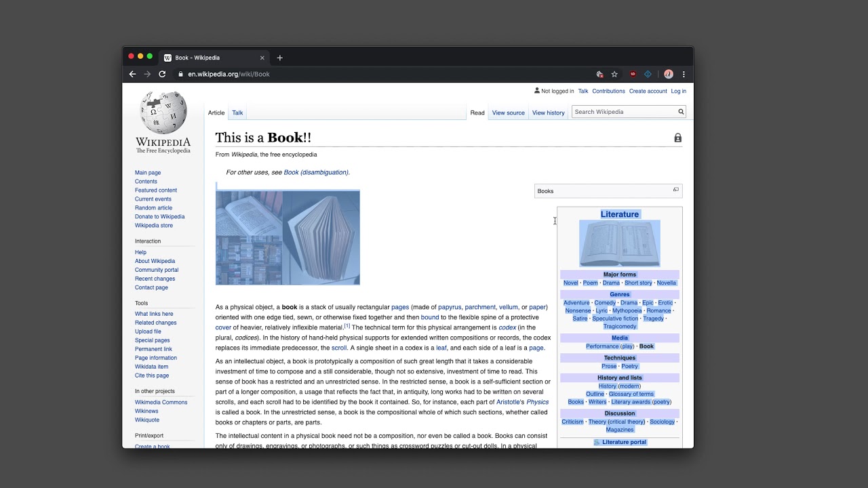Open the Wikiquote link
The height and width of the screenshot is (488, 868).
(147, 420)
